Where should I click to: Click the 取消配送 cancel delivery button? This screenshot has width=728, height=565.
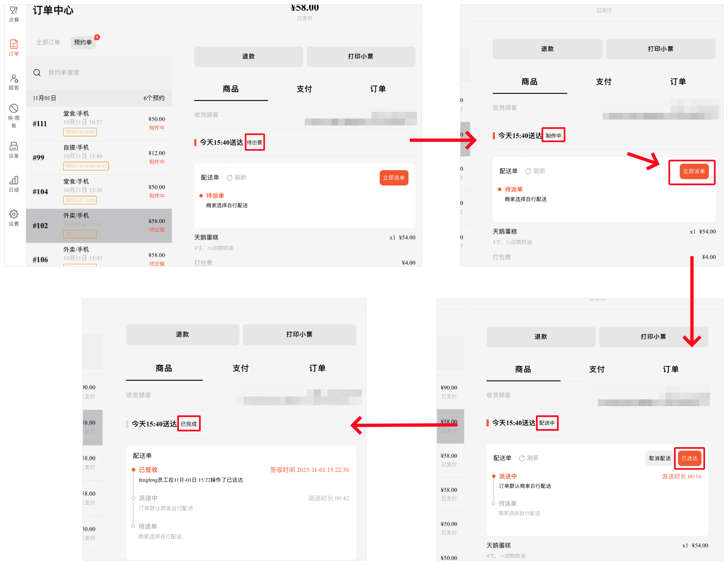click(x=660, y=458)
